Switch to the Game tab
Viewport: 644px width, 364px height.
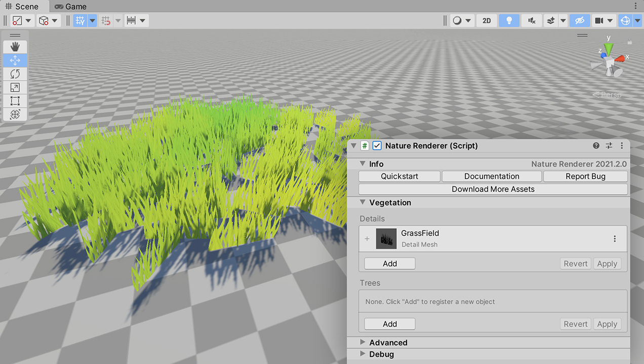click(x=70, y=6)
